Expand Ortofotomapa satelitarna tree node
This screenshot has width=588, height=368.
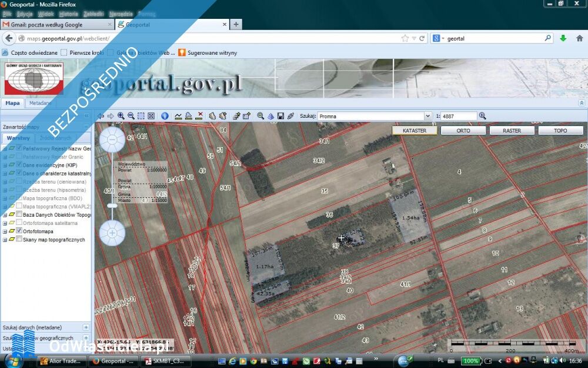click(x=5, y=223)
